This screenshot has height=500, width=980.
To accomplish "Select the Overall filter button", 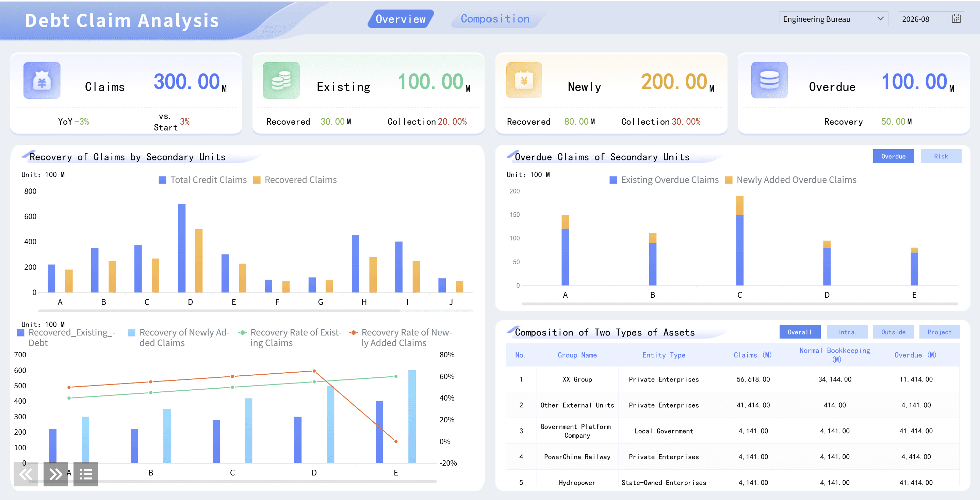I will click(x=800, y=332).
